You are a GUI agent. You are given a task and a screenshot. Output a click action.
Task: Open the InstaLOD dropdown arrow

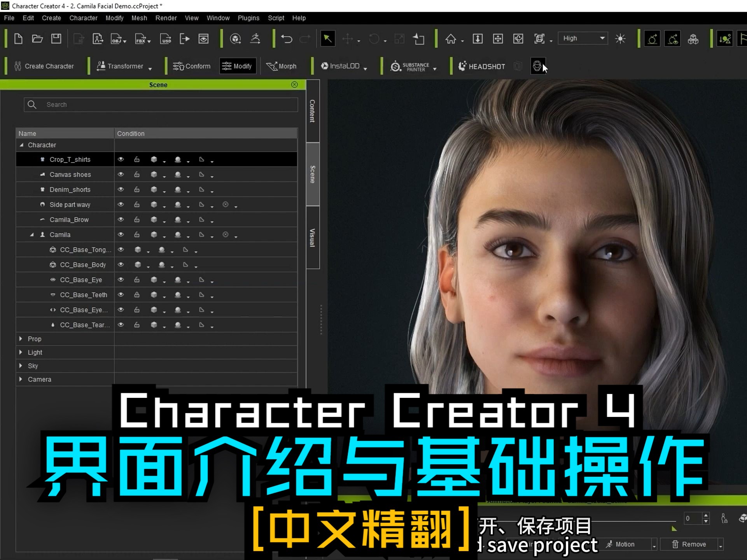pos(365,69)
